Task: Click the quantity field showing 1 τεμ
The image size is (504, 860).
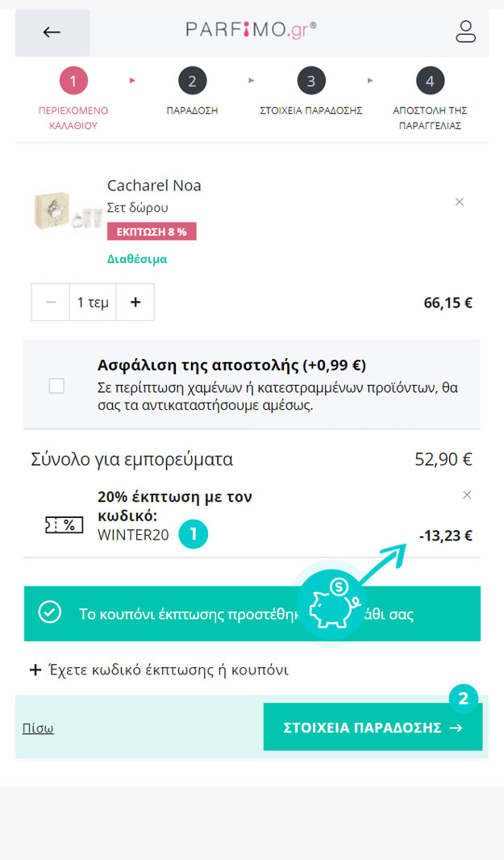Action: click(x=93, y=302)
